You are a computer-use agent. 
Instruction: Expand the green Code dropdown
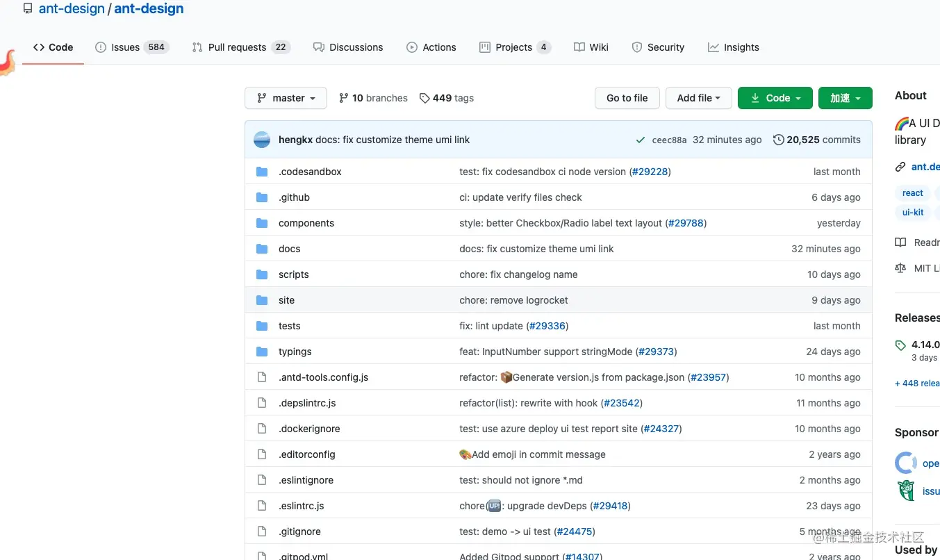775,98
